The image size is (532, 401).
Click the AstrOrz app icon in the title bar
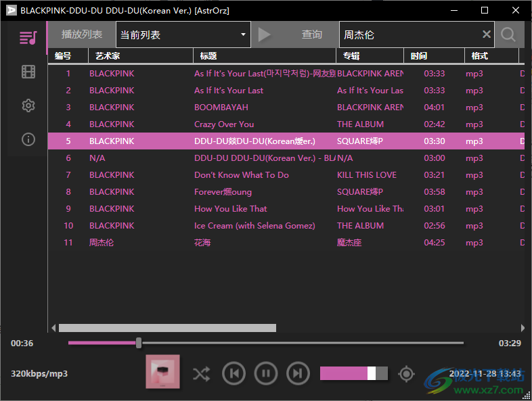(12, 10)
